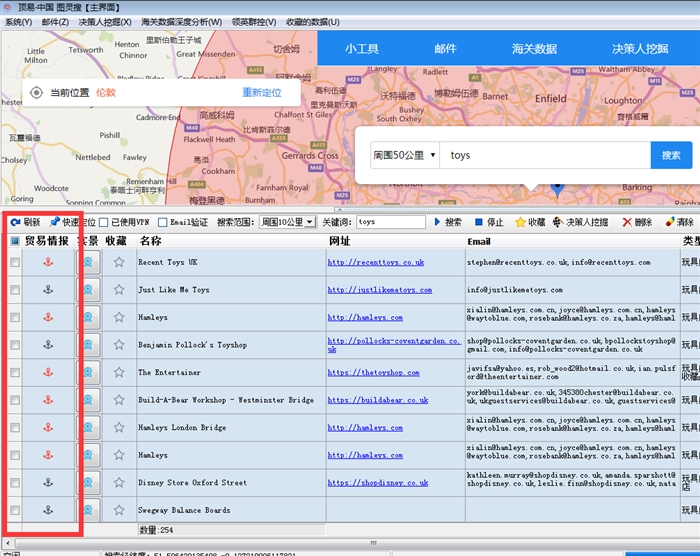The width and height of the screenshot is (700, 556).
Task: Check the The Entertainer row checkbox
Action: [x=15, y=372]
